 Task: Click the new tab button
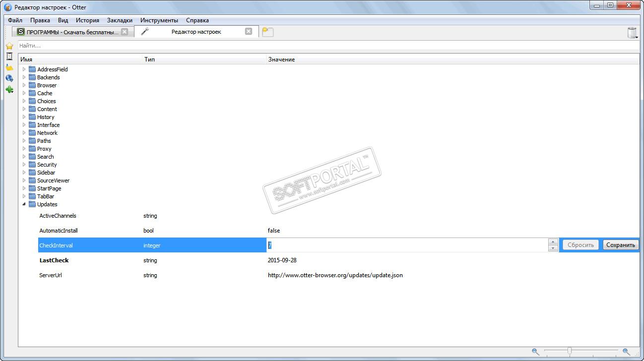(x=268, y=32)
